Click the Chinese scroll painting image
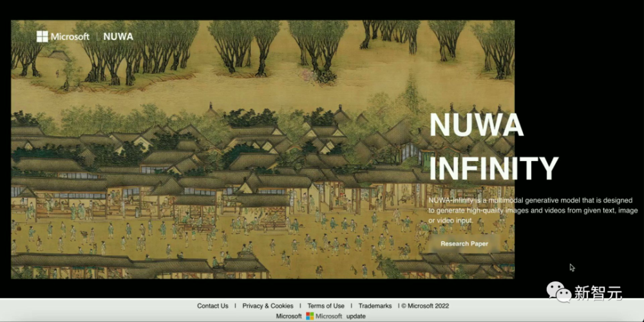 click(263, 149)
